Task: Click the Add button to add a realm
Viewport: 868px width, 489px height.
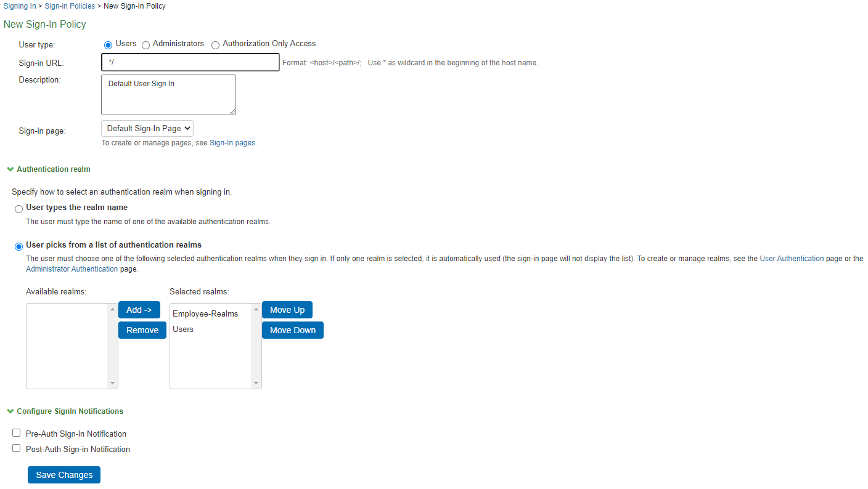Action: [139, 309]
